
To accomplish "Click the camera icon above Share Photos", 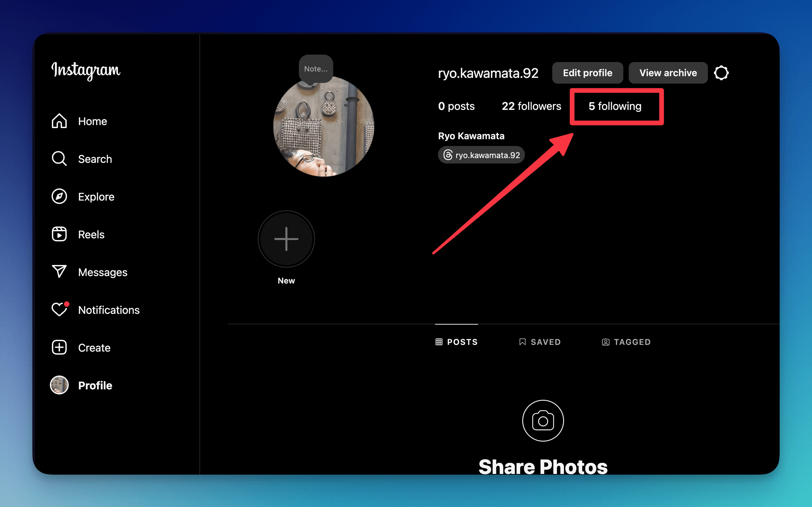I will pyautogui.click(x=542, y=420).
